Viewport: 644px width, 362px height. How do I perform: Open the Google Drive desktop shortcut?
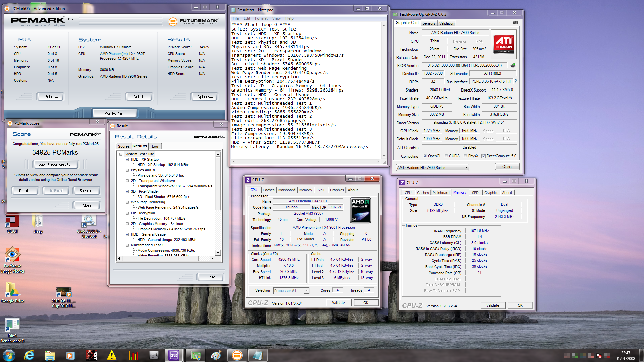pyautogui.click(x=12, y=292)
